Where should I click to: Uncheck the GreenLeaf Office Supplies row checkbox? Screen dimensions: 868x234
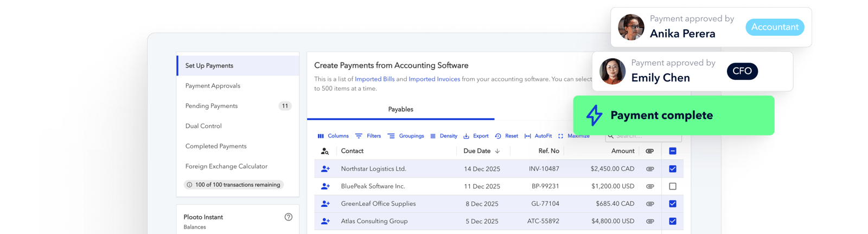pos(673,204)
